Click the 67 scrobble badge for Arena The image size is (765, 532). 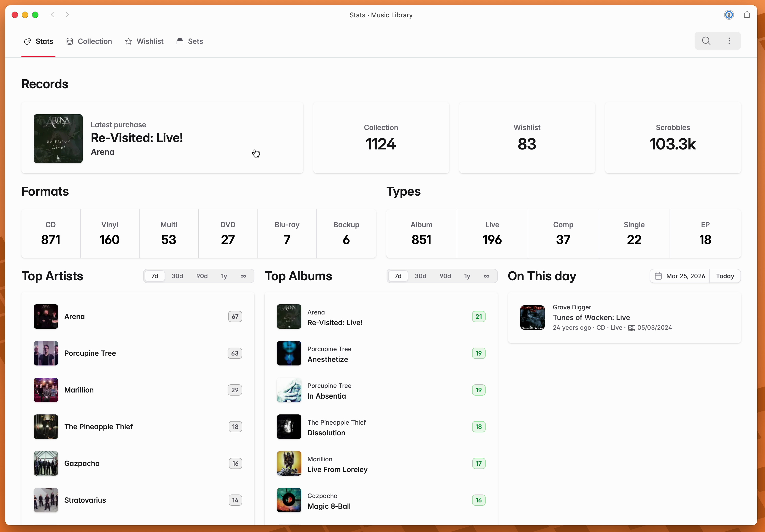235,316
